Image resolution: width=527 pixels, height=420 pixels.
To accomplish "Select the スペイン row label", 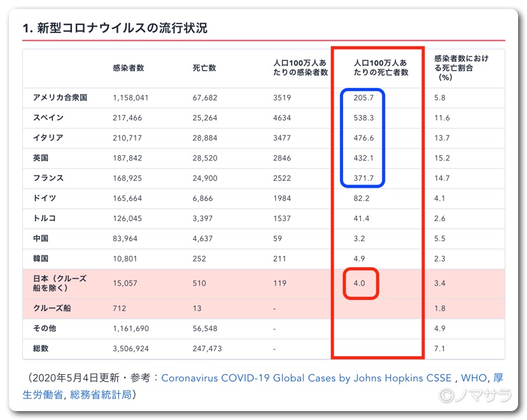I will coord(48,118).
